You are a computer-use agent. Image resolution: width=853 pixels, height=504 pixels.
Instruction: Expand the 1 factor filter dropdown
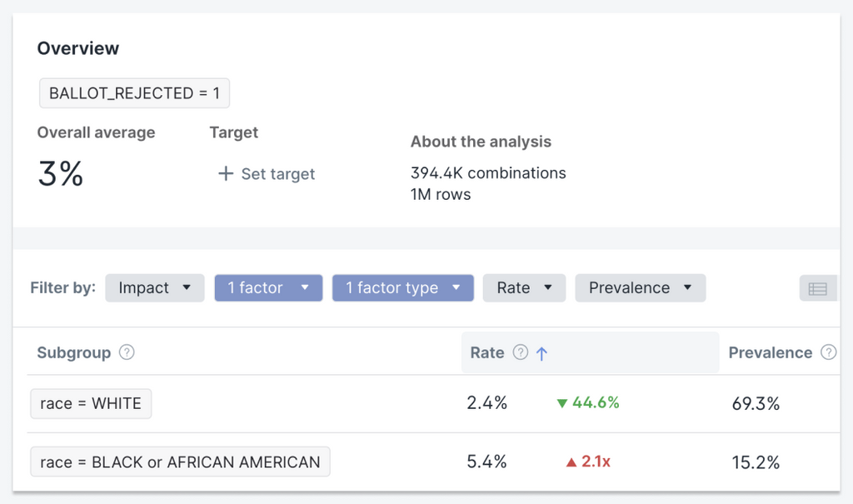tap(268, 288)
